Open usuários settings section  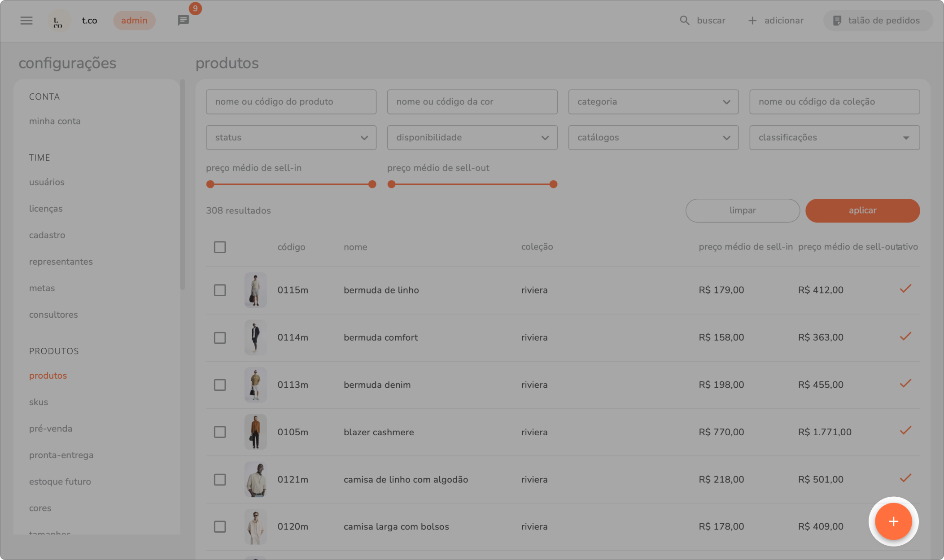click(47, 182)
